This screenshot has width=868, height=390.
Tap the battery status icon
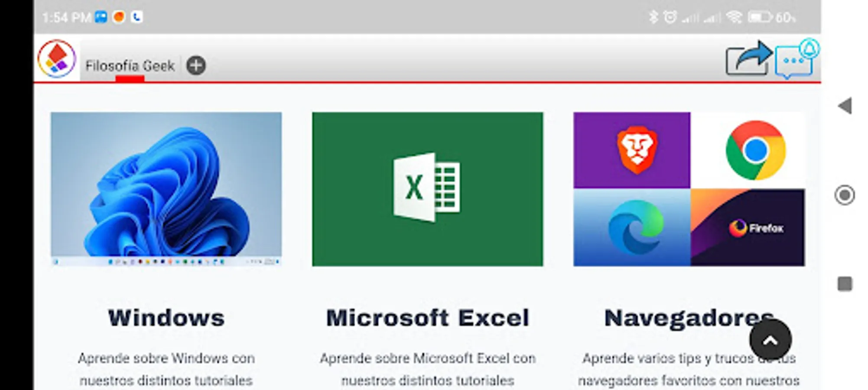click(x=760, y=17)
